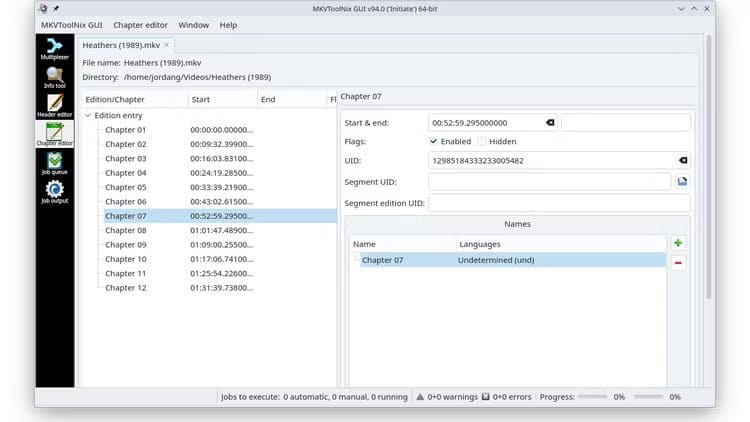
Task: Clear the UID field with its backspace icon
Action: tap(683, 160)
